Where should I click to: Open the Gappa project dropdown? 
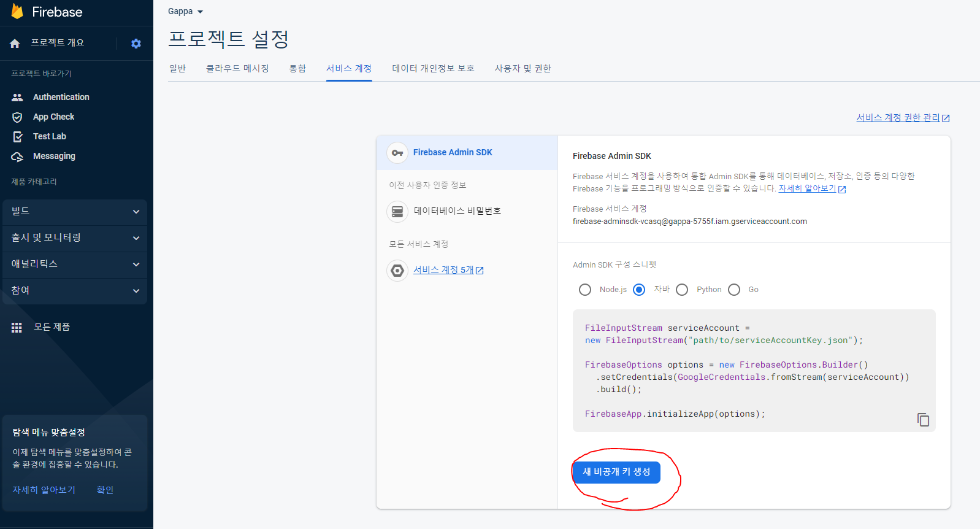coord(185,12)
